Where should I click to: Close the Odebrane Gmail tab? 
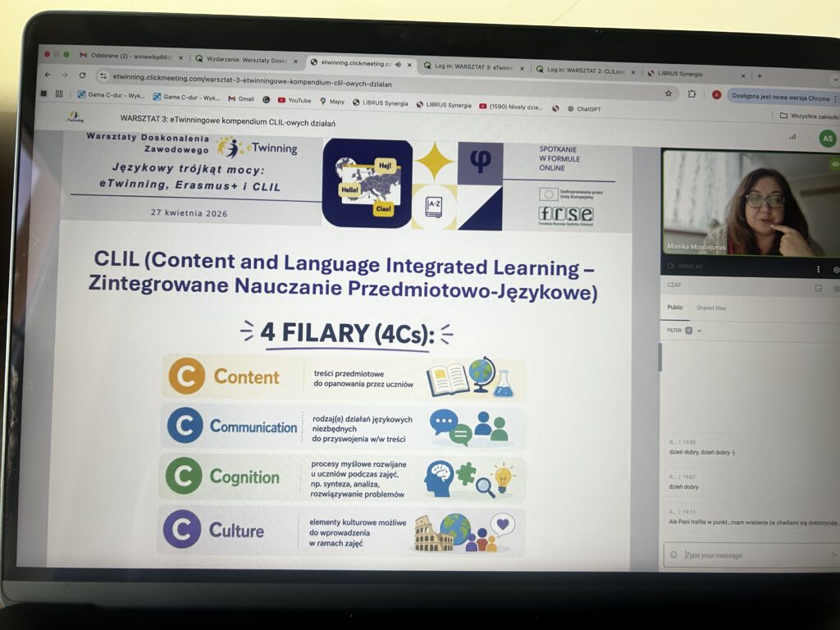click(180, 58)
